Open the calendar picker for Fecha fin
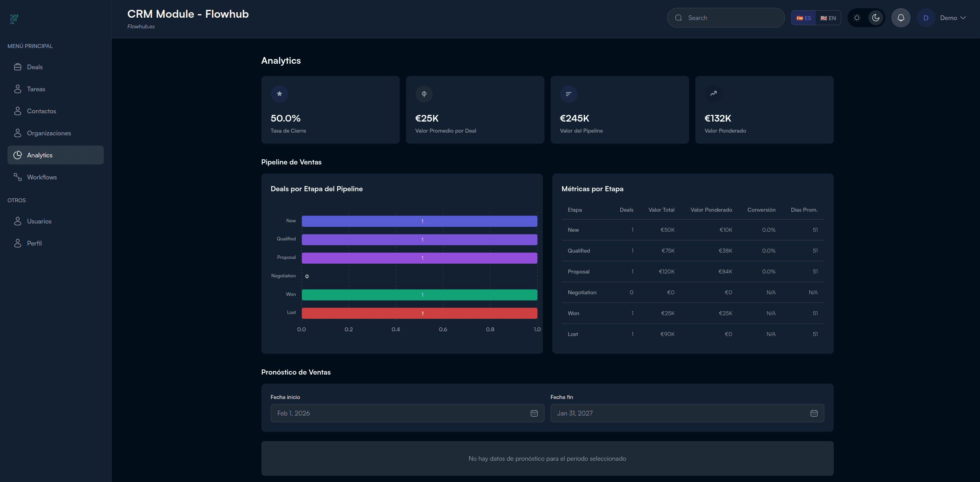 (x=814, y=413)
